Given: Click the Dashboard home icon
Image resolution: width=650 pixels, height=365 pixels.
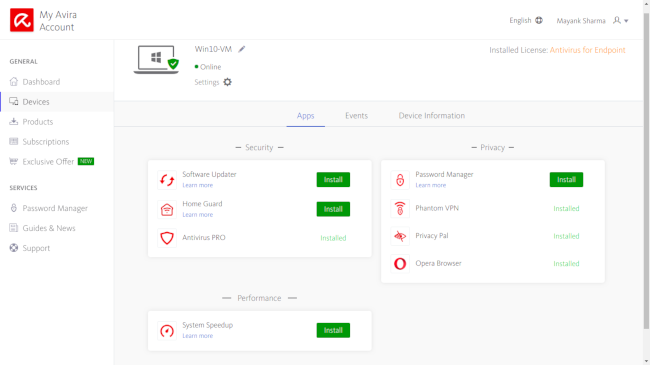Looking at the screenshot, I should coord(14,81).
